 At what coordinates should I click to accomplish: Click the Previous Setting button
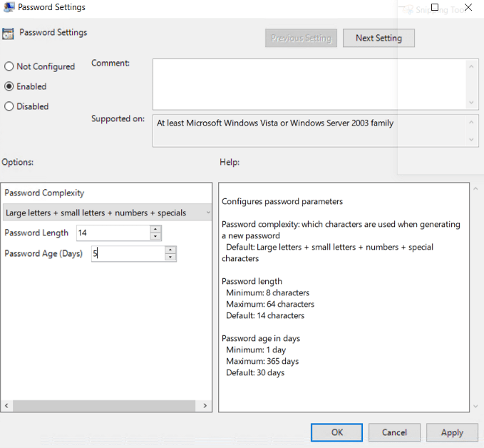[301, 38]
